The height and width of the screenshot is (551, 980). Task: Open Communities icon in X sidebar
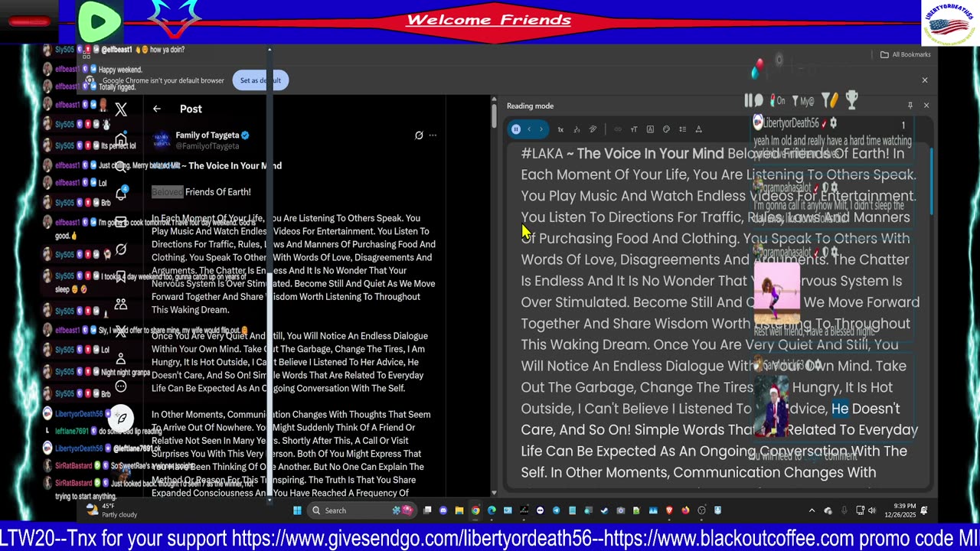click(x=121, y=304)
